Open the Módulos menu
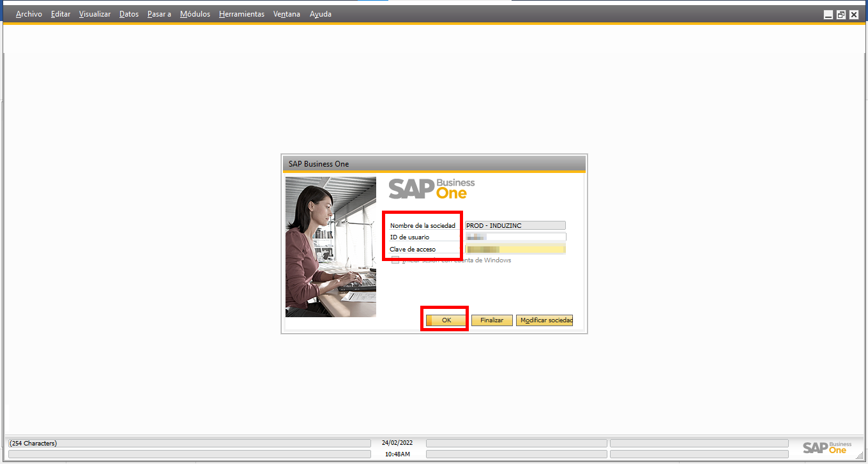The image size is (868, 464). (x=195, y=14)
